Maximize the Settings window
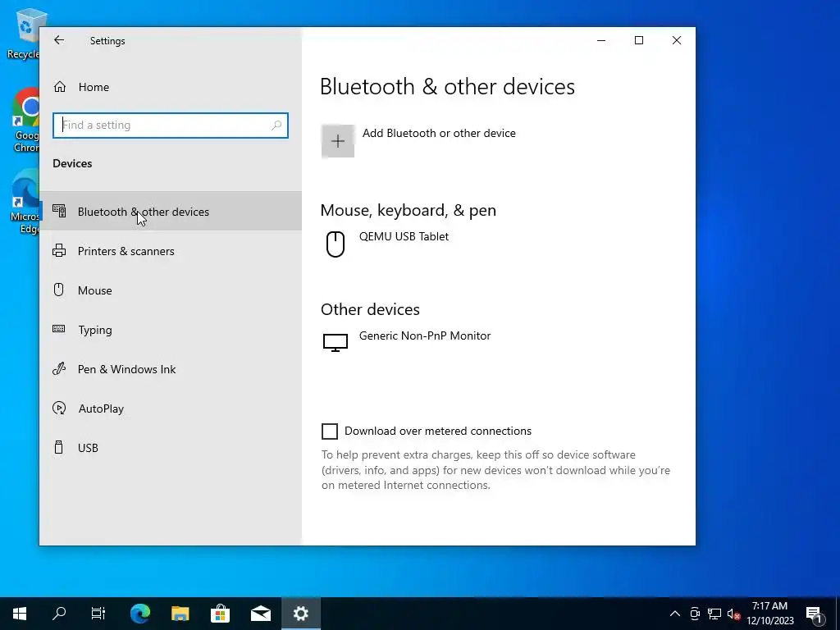840x630 pixels. coord(638,40)
